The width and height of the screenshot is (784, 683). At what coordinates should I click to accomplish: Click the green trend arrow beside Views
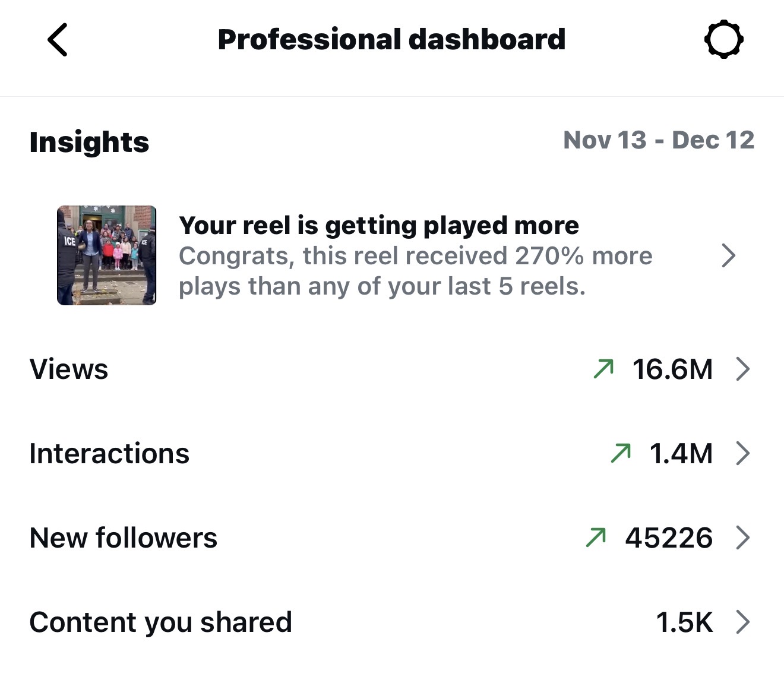point(603,369)
